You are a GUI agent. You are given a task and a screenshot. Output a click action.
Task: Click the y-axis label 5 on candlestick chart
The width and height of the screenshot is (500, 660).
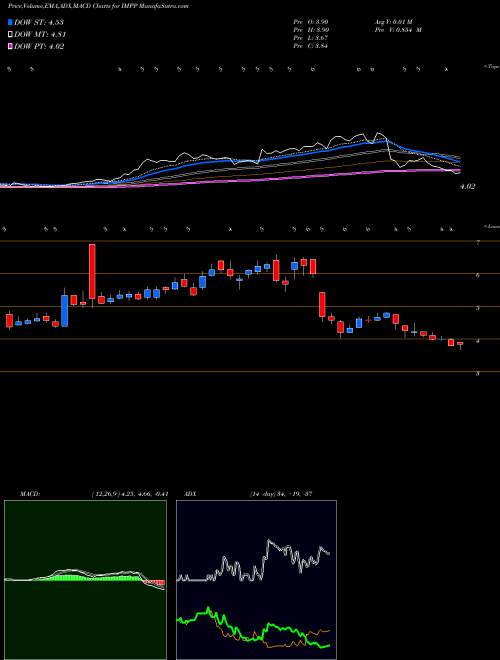point(477,308)
